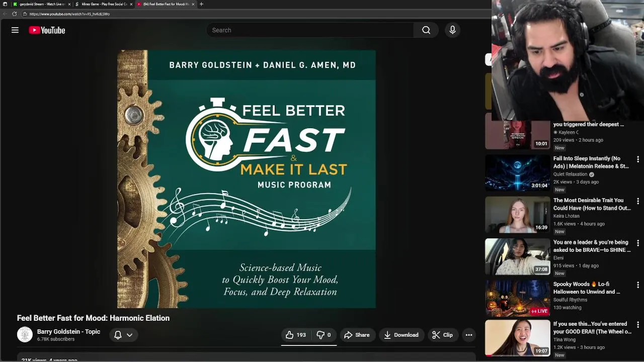Visit Eleni channel name
The width and height of the screenshot is (644, 362).
click(558, 258)
